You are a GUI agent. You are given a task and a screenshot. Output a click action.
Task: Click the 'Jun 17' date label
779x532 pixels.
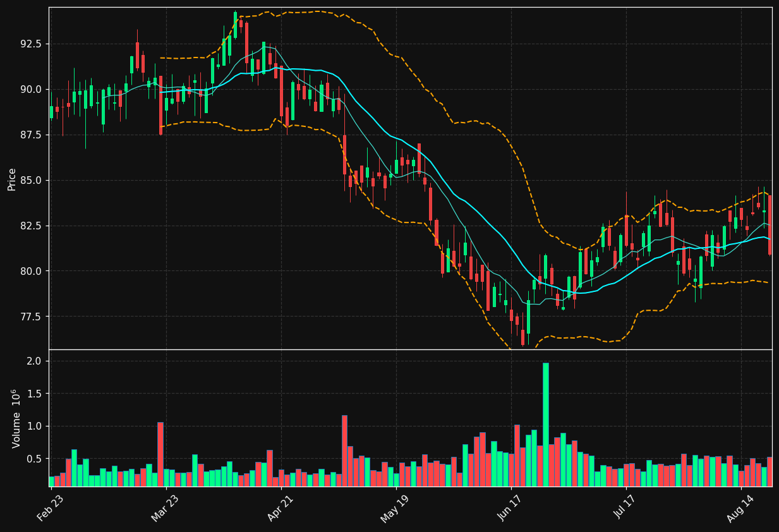510,508
